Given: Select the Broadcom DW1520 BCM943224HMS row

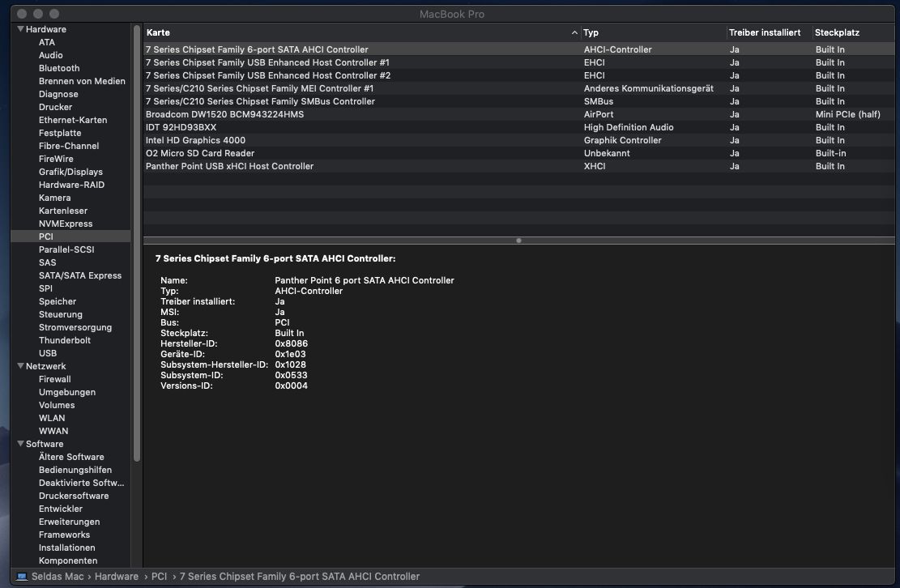Looking at the screenshot, I should point(224,114).
